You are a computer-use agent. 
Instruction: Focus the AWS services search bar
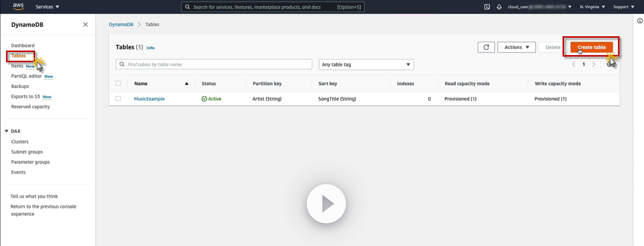pyautogui.click(x=273, y=7)
